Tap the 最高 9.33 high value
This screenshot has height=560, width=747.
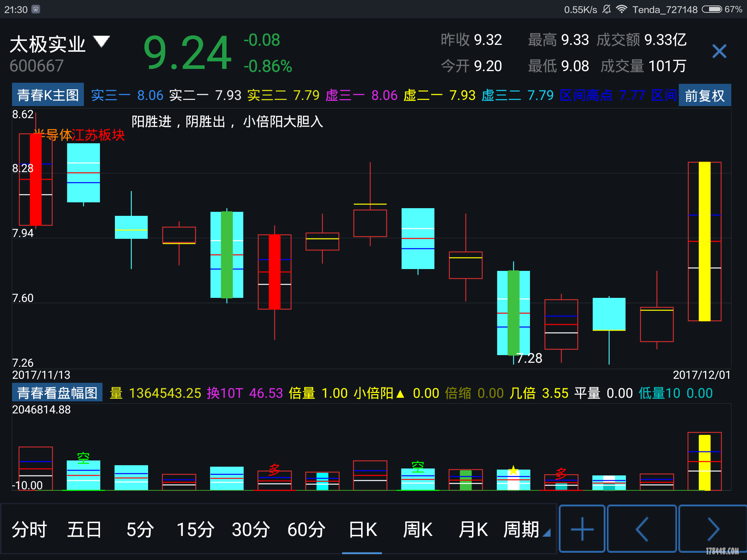pos(558,40)
